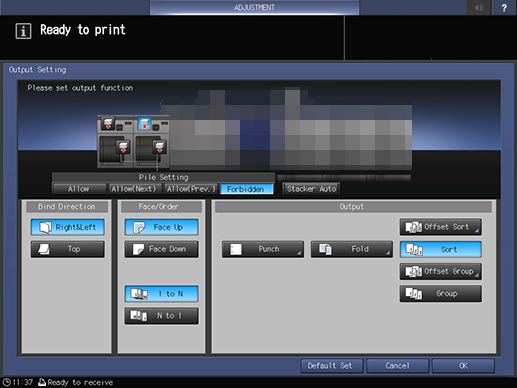Screen dimensions: 517x388
Task: Open the Fold settings
Action: coord(352,249)
